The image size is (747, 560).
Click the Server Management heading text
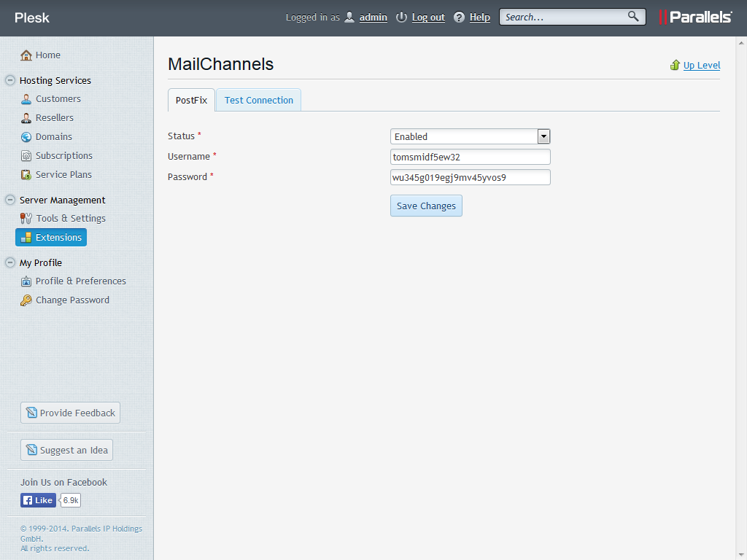(63, 200)
